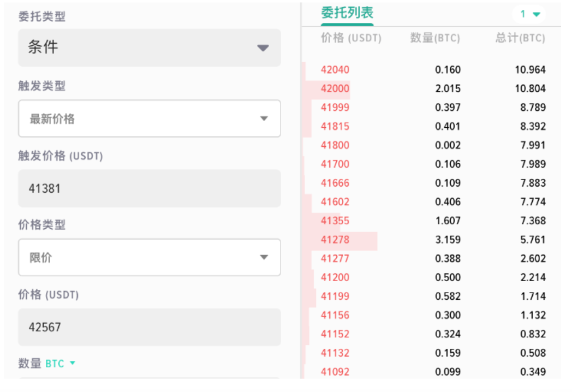Image resolution: width=572 pixels, height=392 pixels.
Task: Select ask price 41999 in order book
Action: [335, 108]
